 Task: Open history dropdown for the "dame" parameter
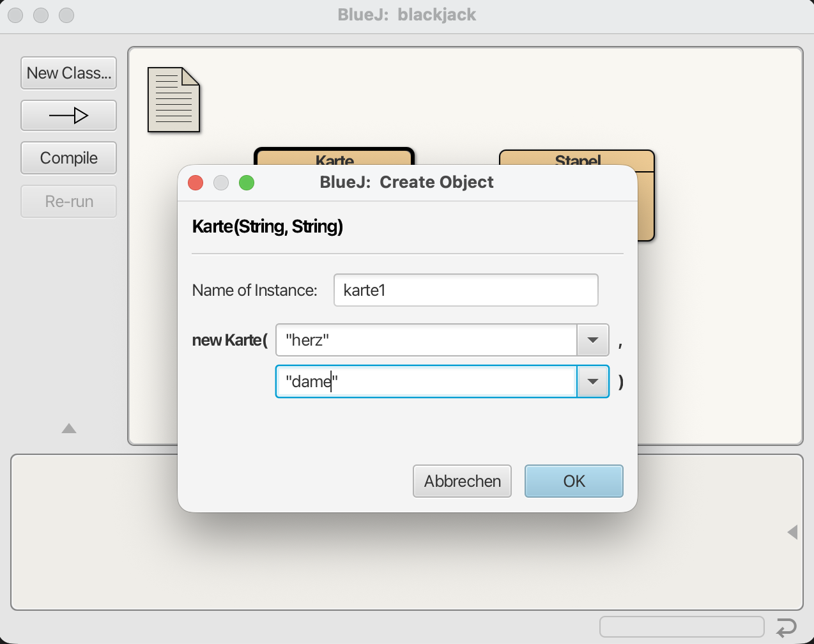pos(592,381)
